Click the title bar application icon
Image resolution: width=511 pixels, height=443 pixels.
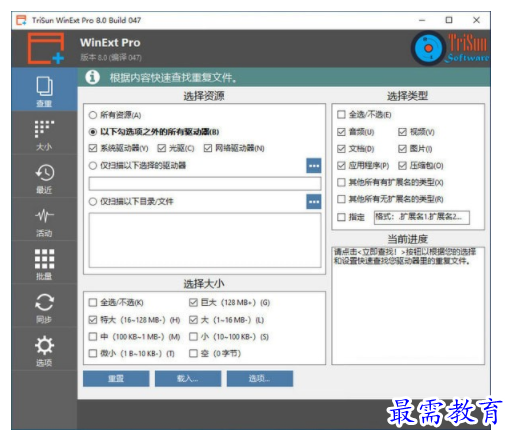21,20
